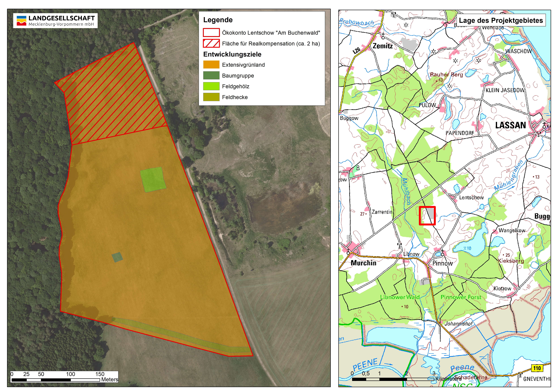Click the 'LASSAN' town label

(x=510, y=125)
